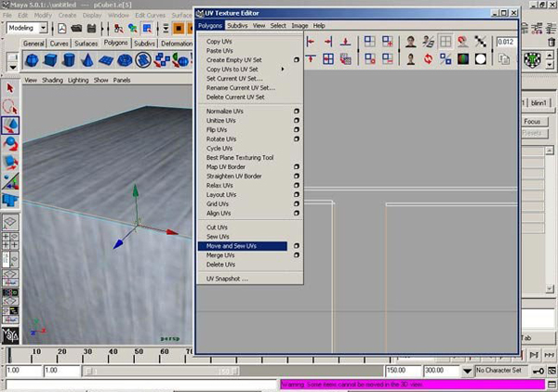Toggle the grid display icon in UV editor

tap(445, 42)
